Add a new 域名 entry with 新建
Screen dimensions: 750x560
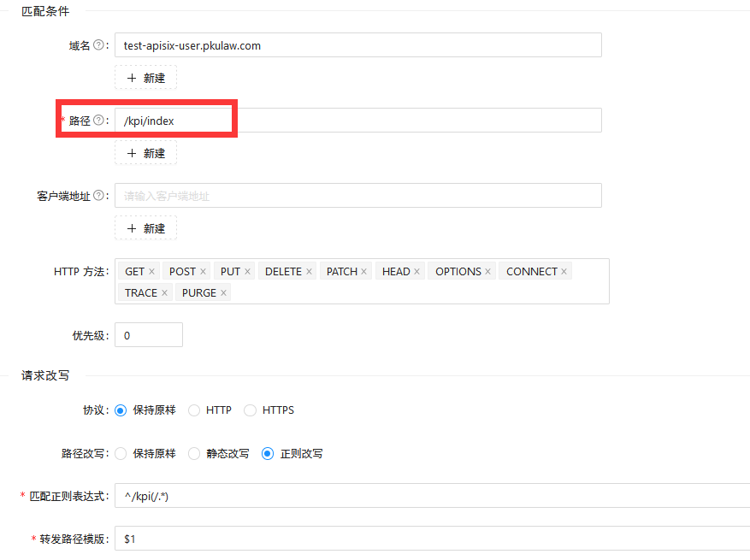pyautogui.click(x=146, y=78)
